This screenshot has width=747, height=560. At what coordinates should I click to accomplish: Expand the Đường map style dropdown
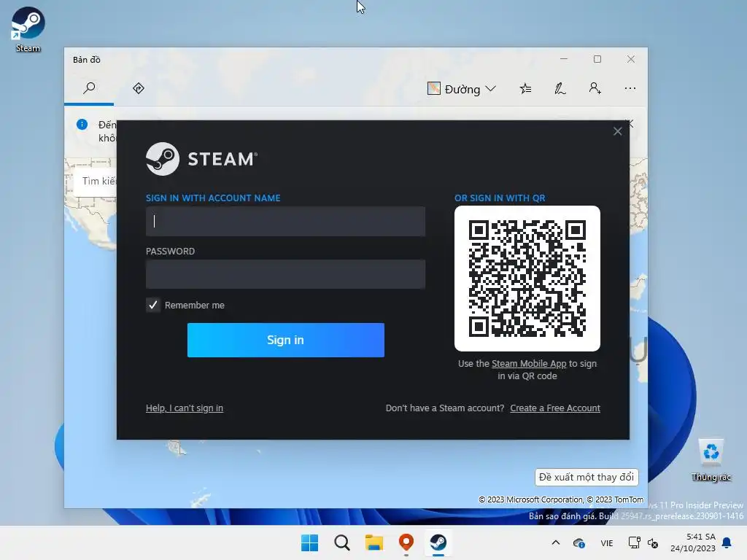(x=462, y=88)
